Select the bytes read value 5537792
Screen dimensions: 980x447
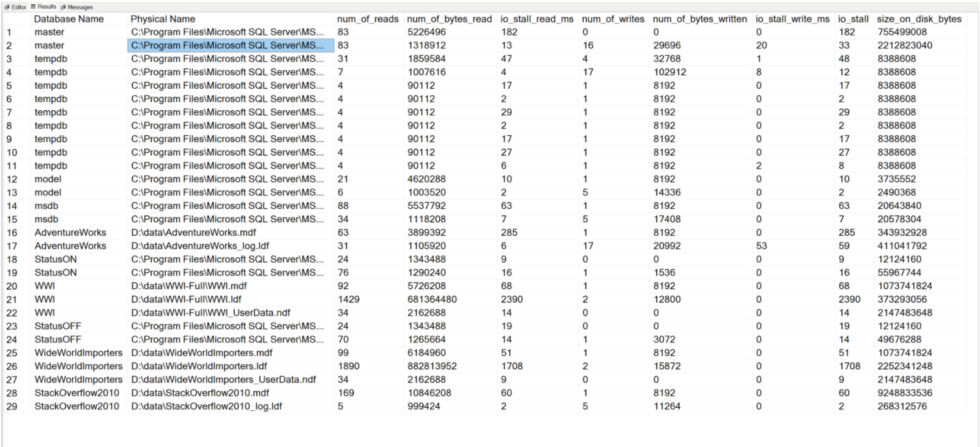[x=427, y=206]
